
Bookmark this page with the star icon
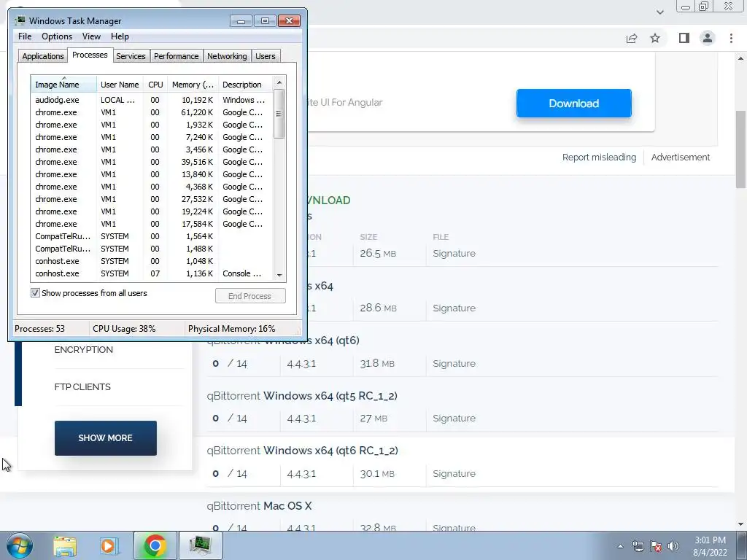[x=655, y=38]
